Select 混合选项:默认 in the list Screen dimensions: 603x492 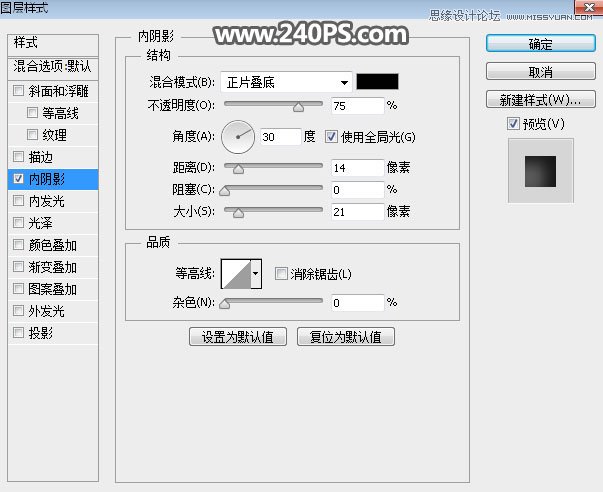coord(53,67)
